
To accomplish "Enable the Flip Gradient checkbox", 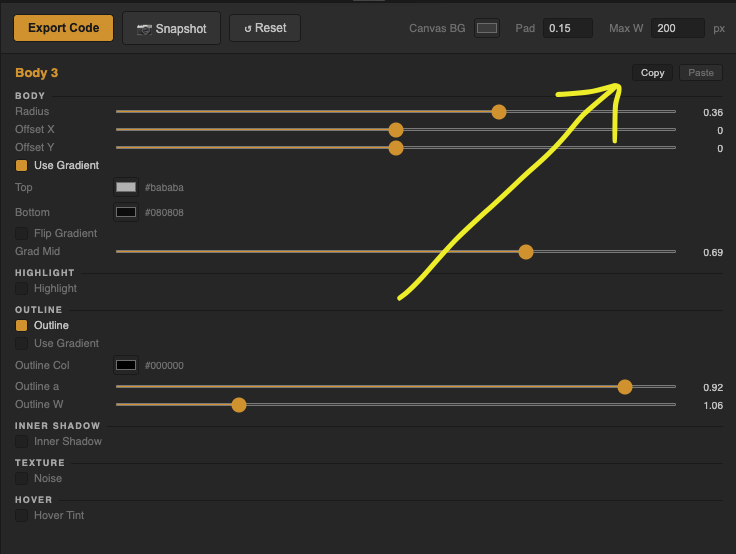I will [22, 233].
